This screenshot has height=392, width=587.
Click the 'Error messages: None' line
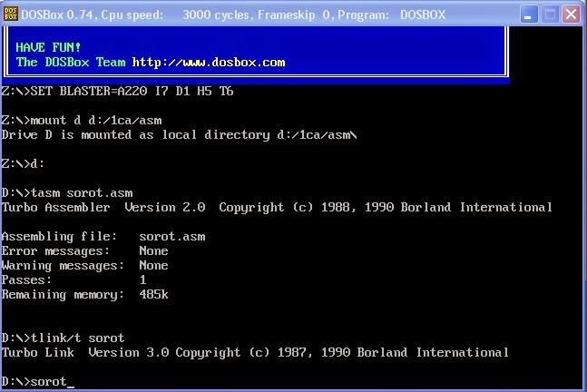coord(84,250)
